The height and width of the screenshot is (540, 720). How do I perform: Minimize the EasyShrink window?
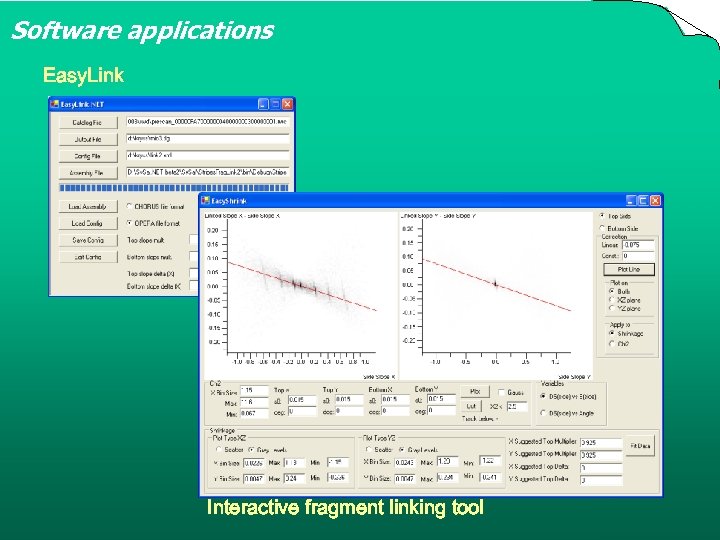(x=631, y=201)
